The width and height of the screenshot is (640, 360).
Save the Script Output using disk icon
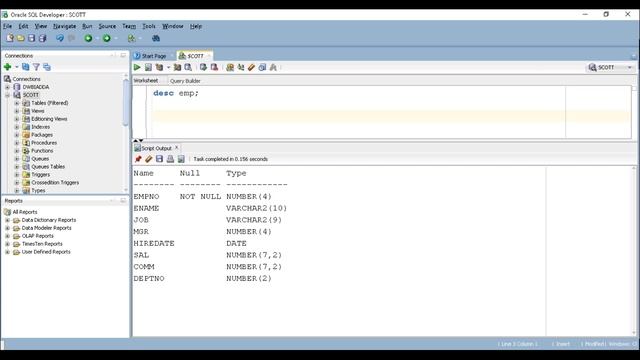(159, 159)
